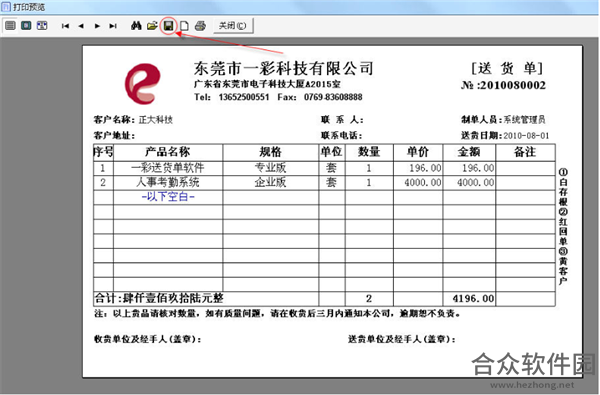This screenshot has height=395, width=600.
Task: Click the 数量 column header
Action: click(369, 152)
